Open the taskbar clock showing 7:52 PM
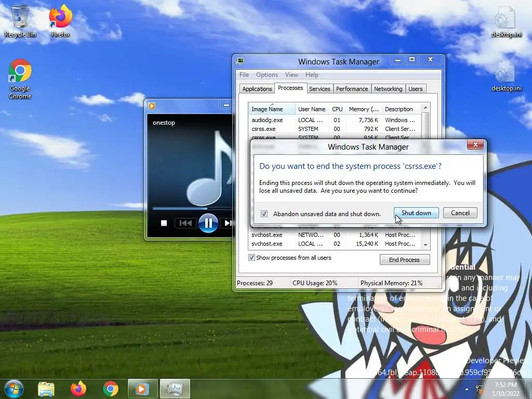The height and width of the screenshot is (399, 532). (506, 389)
